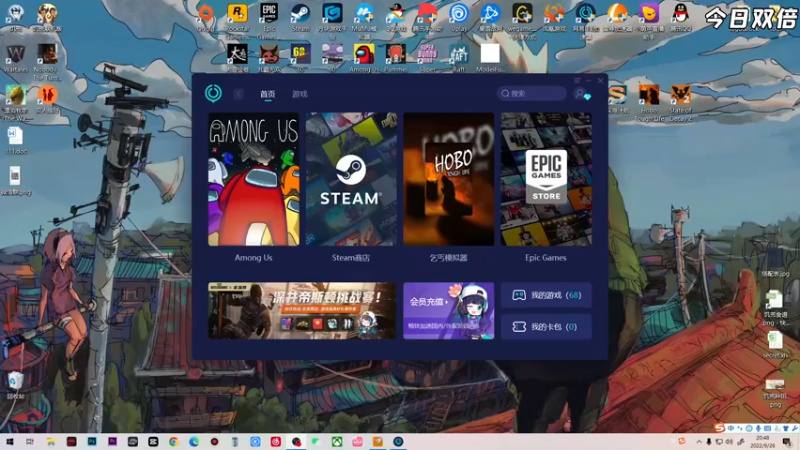Open the Recycle Bin on desktop
This screenshot has height=450, width=800.
click(15, 385)
